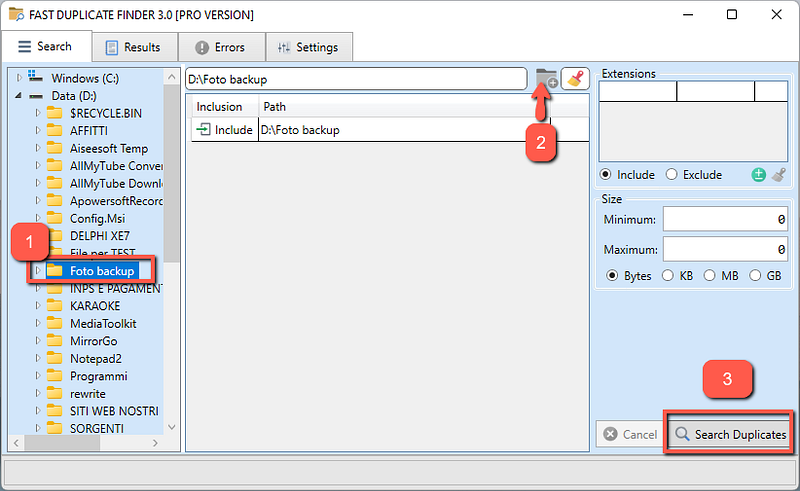This screenshot has height=491, width=800.
Task: Expand the AFFITTI folder node
Action: (38, 130)
